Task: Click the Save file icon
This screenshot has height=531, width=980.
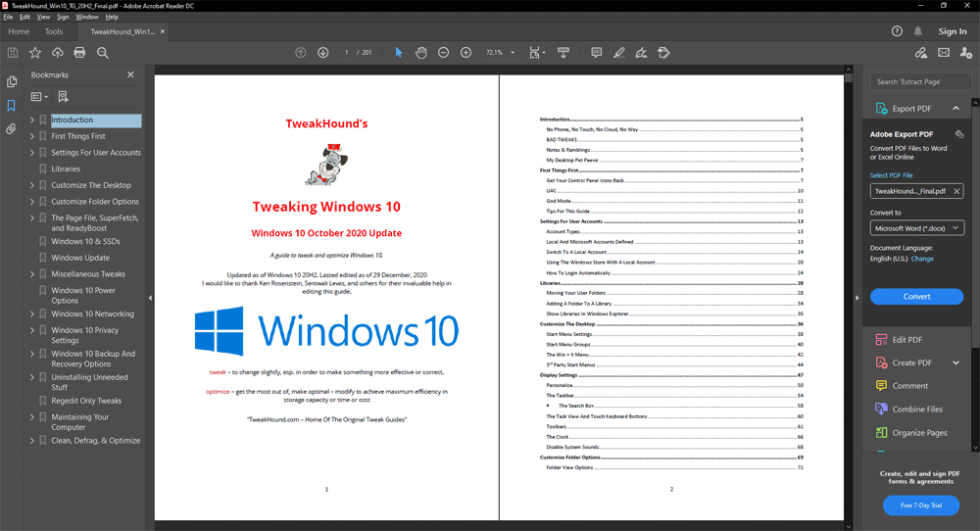Action: (x=13, y=53)
